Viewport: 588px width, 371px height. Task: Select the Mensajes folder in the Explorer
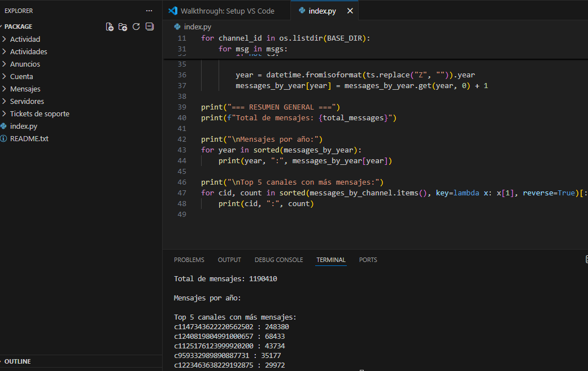25,89
